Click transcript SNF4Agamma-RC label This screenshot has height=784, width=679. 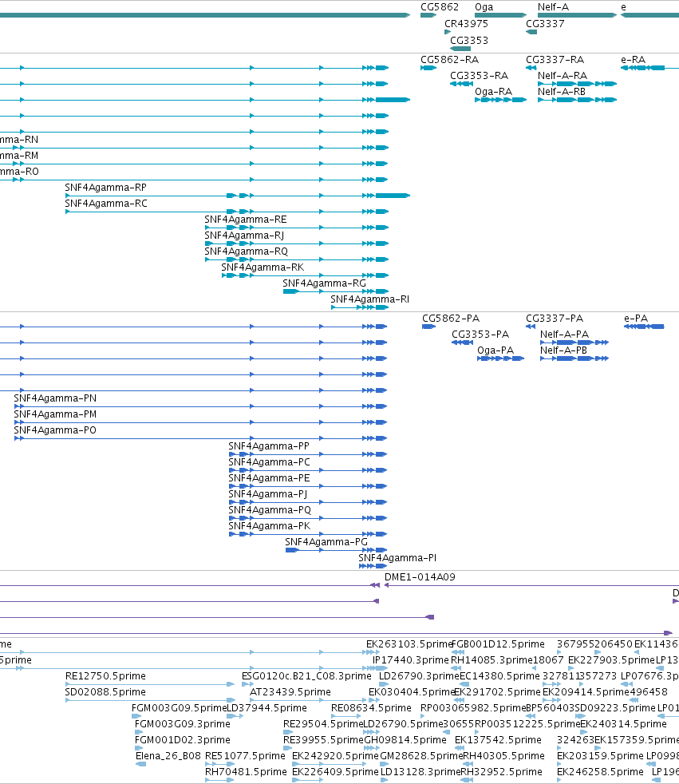(x=106, y=204)
